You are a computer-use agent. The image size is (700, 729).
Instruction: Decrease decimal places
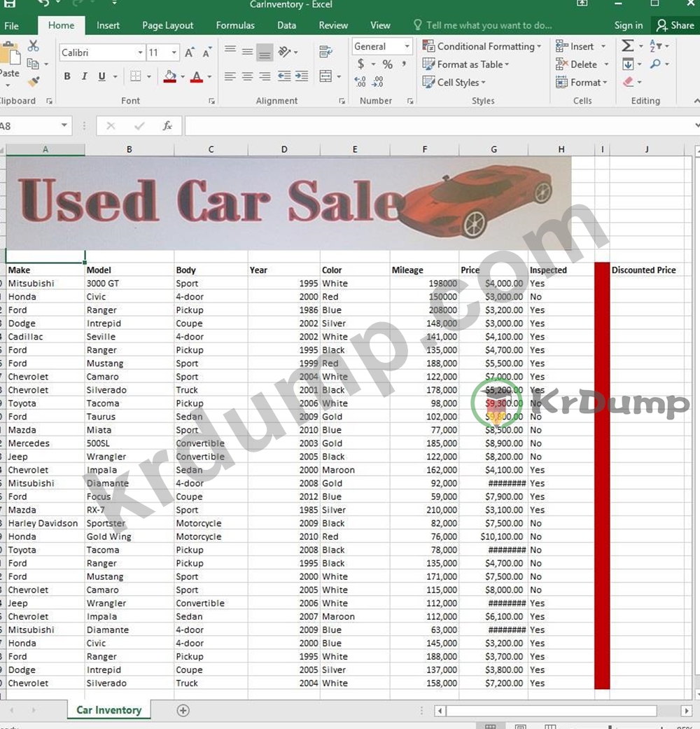(378, 82)
